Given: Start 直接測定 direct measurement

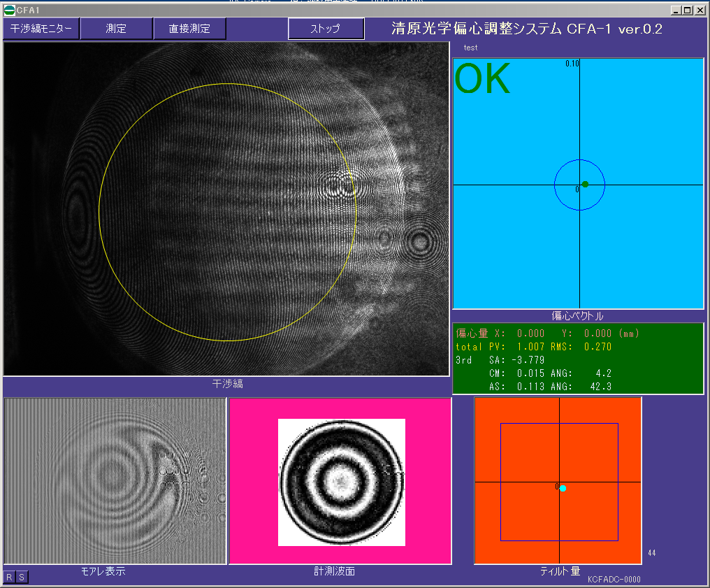Looking at the screenshot, I should pyautogui.click(x=189, y=29).
